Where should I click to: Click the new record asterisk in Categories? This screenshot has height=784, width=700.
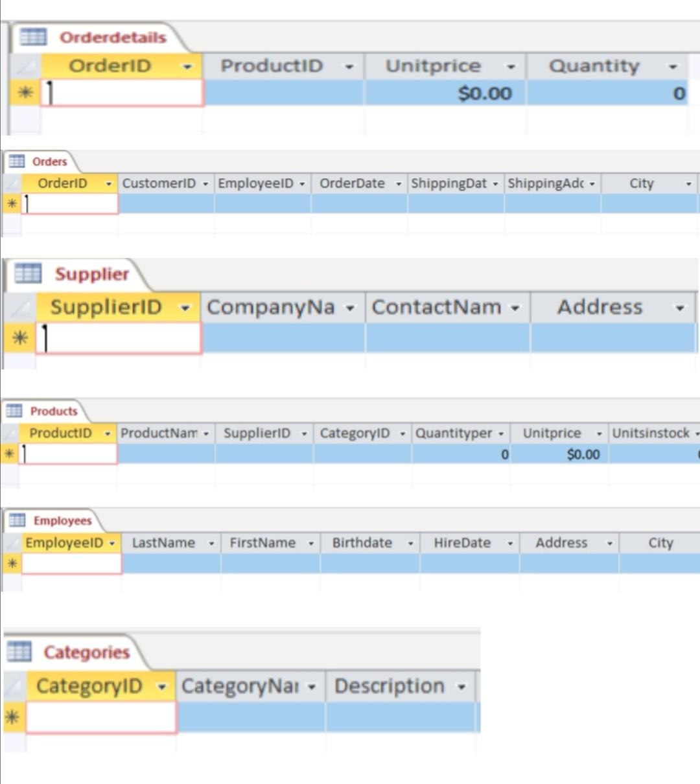click(x=13, y=716)
